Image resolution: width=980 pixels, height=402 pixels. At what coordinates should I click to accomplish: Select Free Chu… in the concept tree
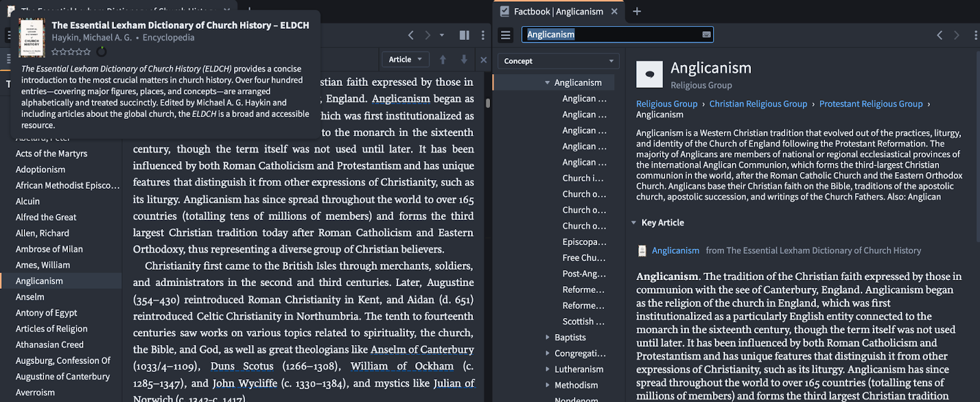(x=584, y=257)
